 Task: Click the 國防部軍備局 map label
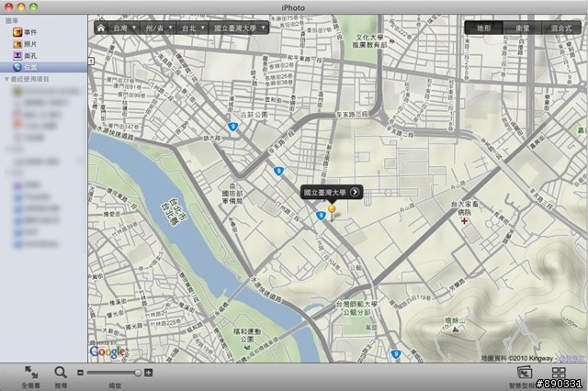pos(232,197)
